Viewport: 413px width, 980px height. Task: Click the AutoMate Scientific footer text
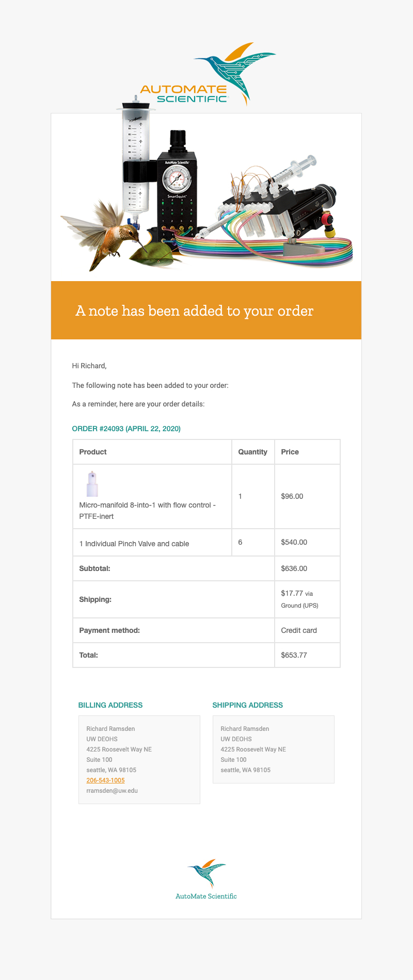click(x=206, y=896)
